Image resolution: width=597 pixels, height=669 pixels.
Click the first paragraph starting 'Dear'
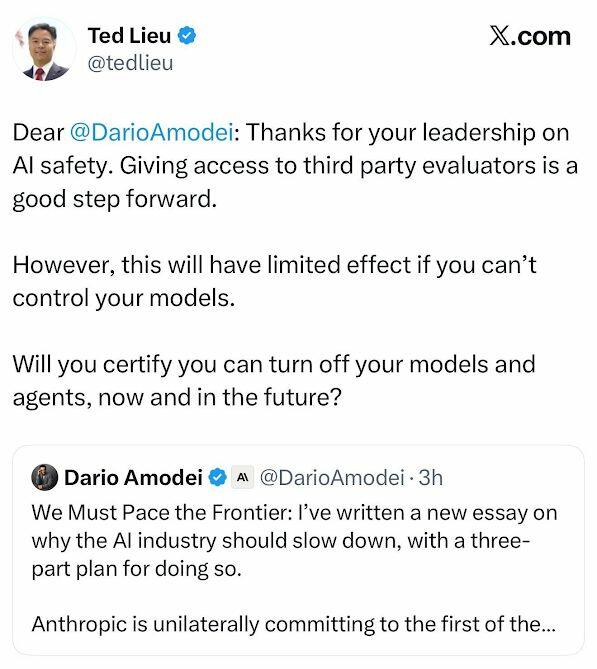click(x=295, y=166)
